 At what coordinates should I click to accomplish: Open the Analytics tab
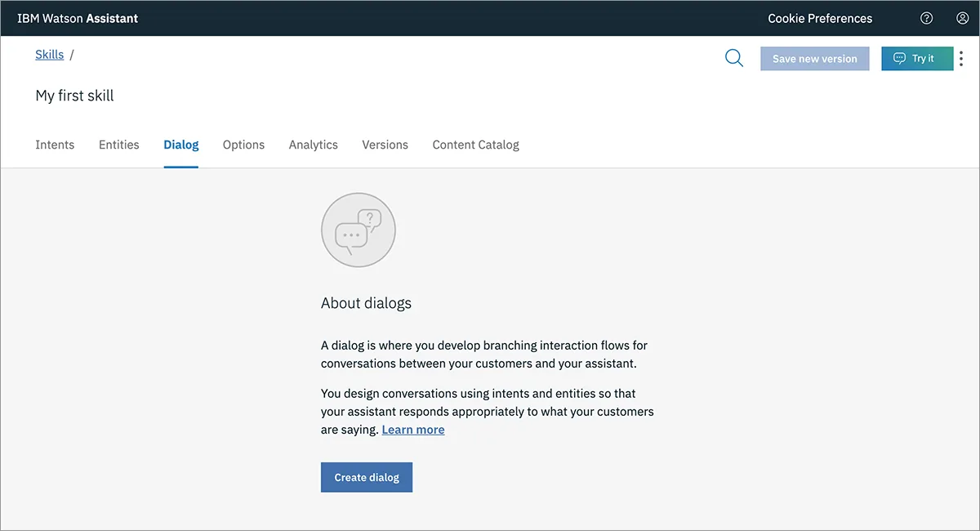(x=314, y=145)
